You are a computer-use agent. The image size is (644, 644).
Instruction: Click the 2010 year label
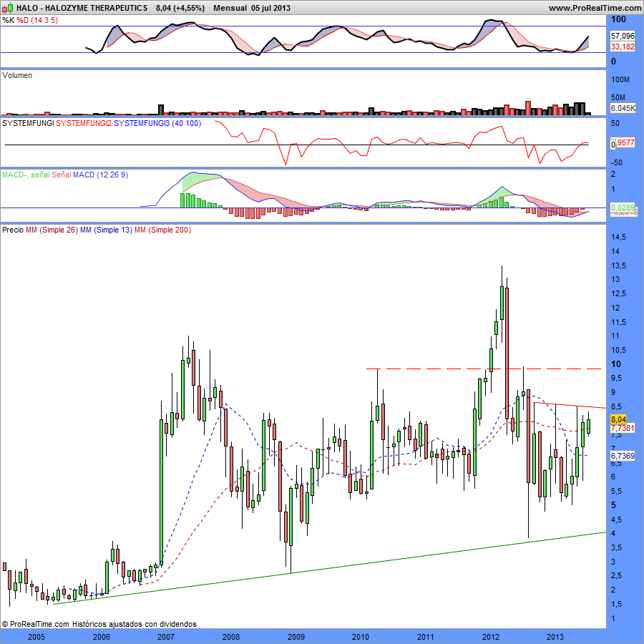[361, 637]
